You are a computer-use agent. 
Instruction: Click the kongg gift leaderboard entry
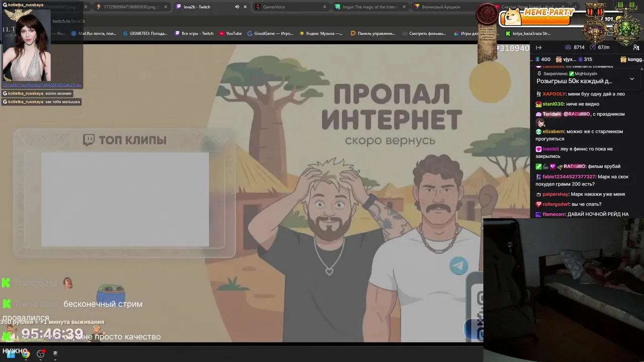631,59
